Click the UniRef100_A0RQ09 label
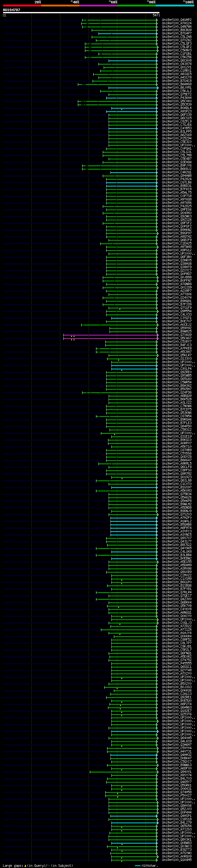This screenshot has height=868, width=197. tap(176, 857)
